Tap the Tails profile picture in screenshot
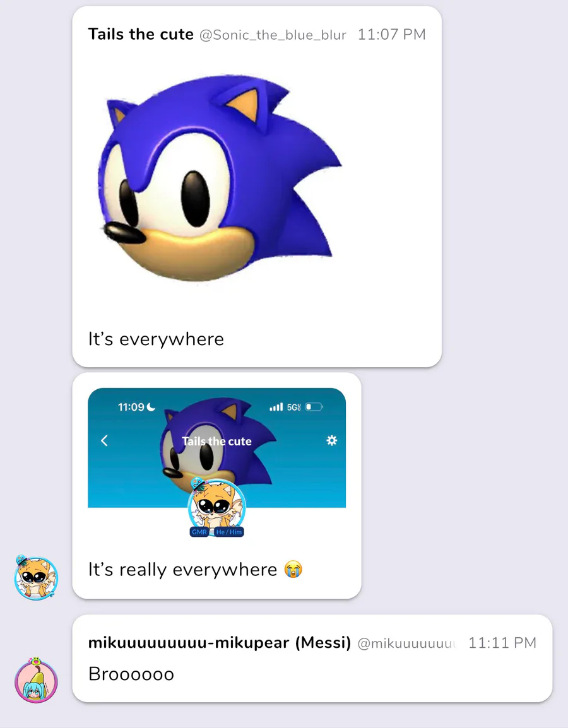 (216, 506)
